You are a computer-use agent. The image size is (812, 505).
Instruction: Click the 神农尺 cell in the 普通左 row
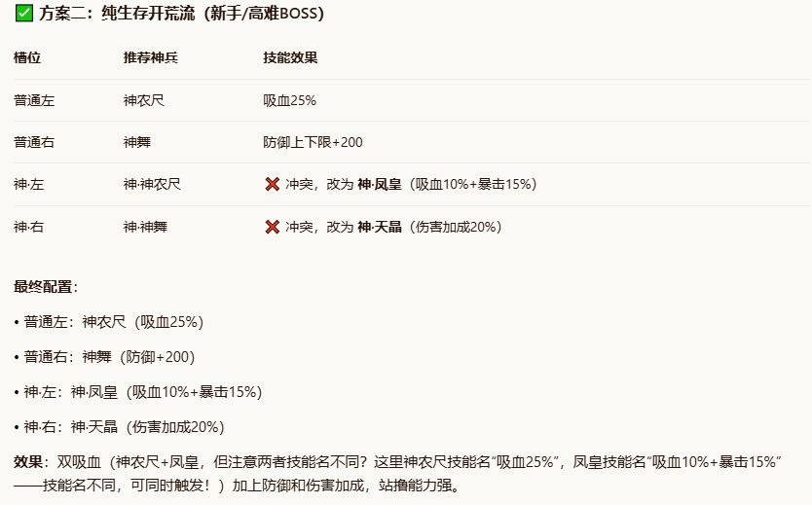144,100
